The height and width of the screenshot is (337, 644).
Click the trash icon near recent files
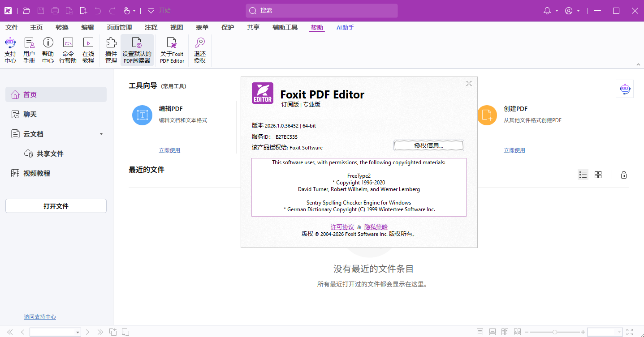point(623,175)
